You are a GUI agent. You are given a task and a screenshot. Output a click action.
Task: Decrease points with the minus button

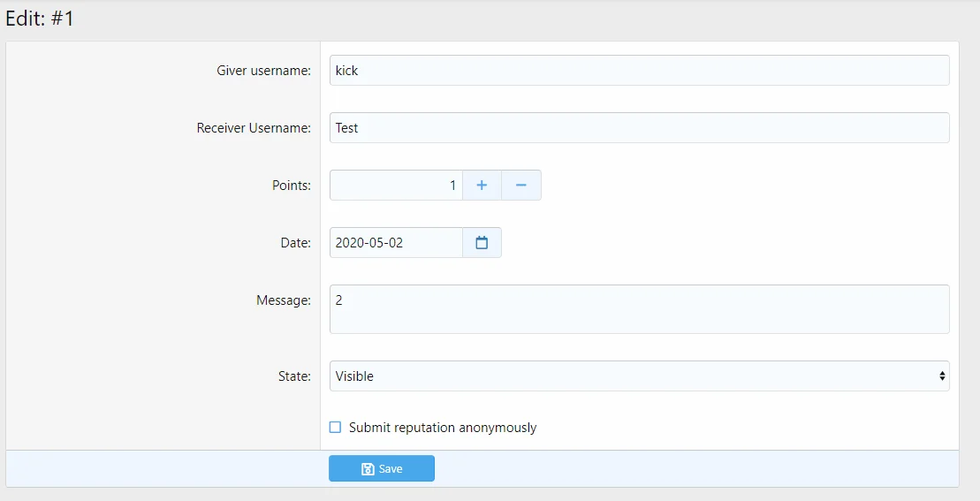coord(521,185)
